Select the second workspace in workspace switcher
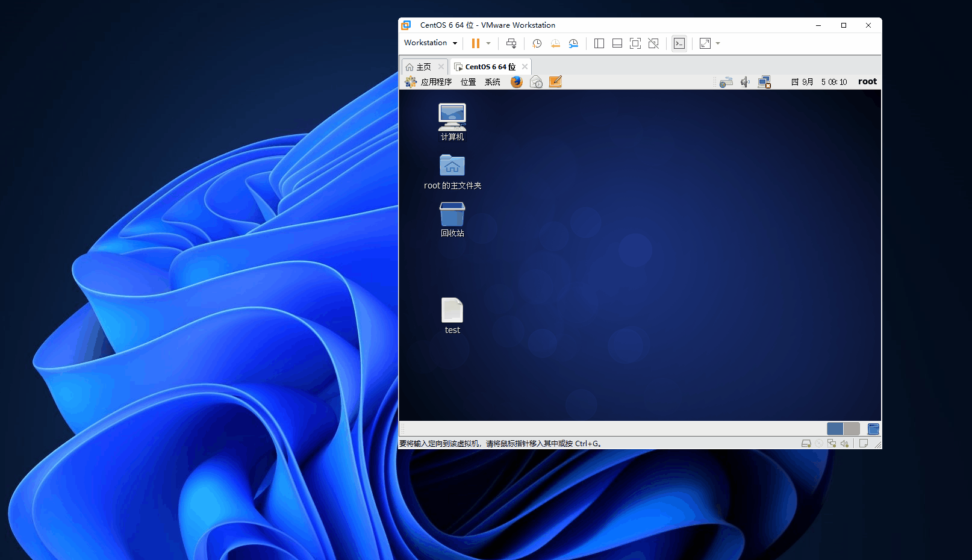The height and width of the screenshot is (560, 972). click(852, 429)
